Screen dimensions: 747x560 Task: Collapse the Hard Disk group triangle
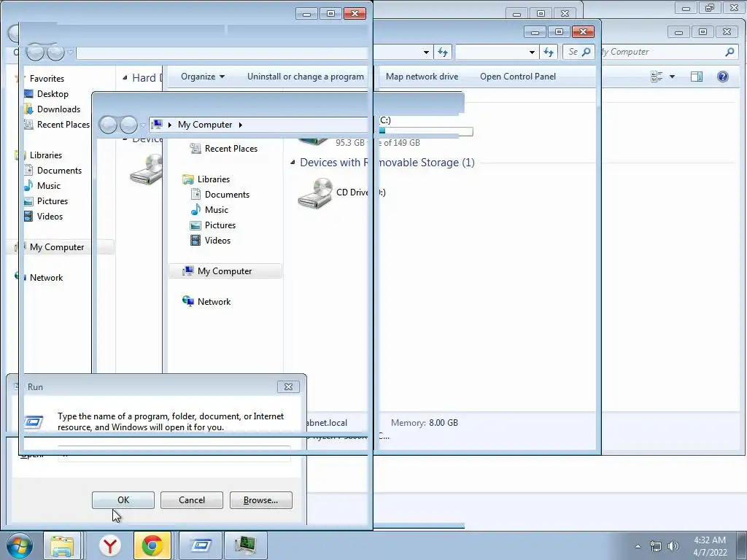(125, 77)
